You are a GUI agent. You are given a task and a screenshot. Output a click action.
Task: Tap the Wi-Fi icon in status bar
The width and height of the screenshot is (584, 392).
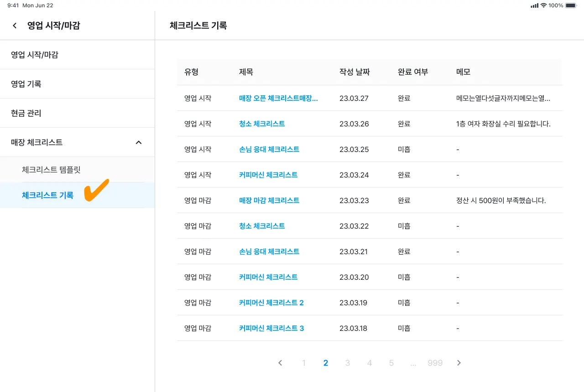543,5
